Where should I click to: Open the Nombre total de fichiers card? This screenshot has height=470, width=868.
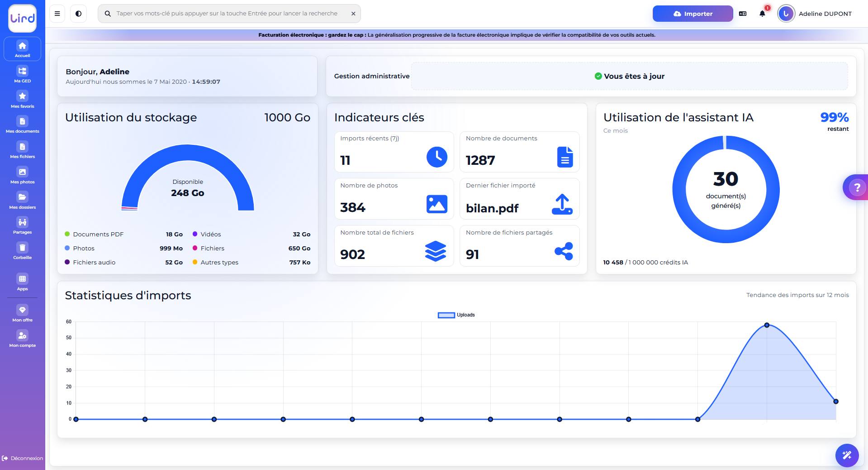tap(394, 246)
